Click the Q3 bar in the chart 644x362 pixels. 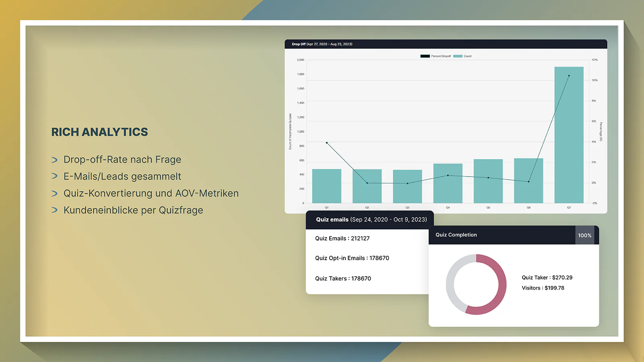(x=407, y=186)
